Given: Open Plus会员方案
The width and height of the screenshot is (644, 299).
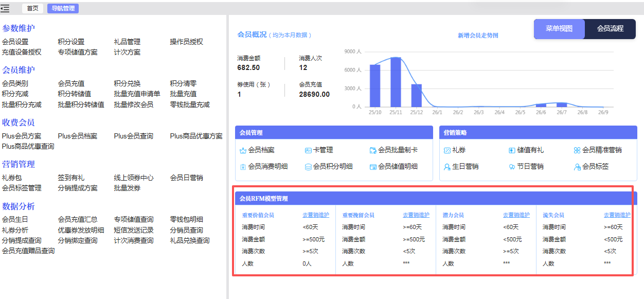Looking at the screenshot, I should tap(22, 136).
